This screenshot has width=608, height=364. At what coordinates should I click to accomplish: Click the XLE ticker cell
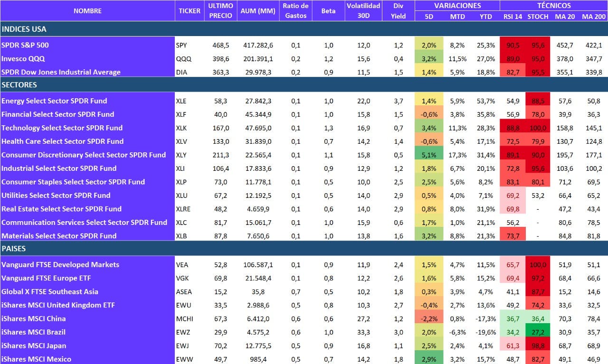(x=190, y=101)
